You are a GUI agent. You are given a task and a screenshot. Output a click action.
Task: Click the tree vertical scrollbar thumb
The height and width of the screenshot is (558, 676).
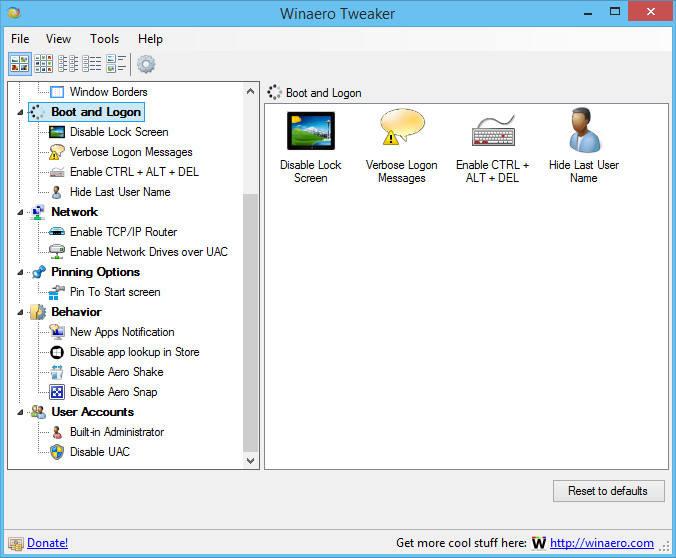pos(250,323)
